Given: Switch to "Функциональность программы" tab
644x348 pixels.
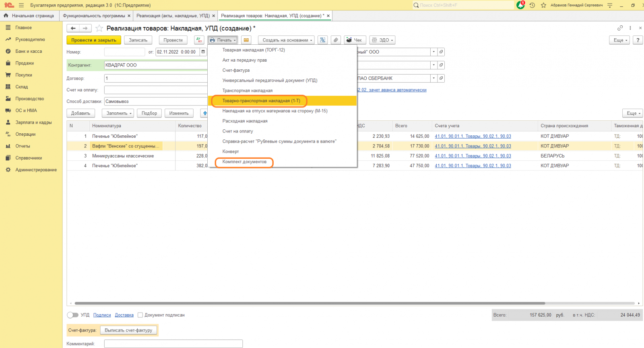Looking at the screenshot, I should point(94,16).
